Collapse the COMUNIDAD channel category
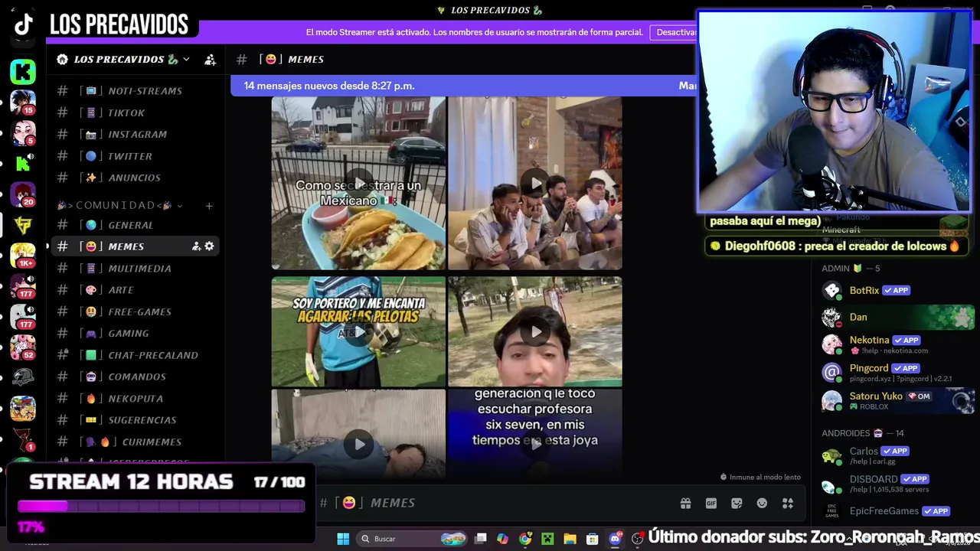Screen dimensions: 980x551 (119, 205)
